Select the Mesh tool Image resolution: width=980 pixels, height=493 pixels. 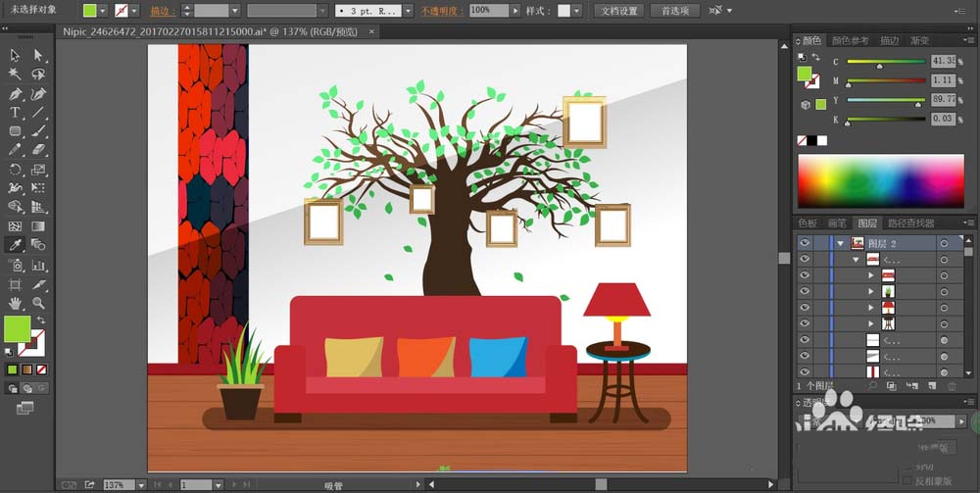(x=15, y=226)
